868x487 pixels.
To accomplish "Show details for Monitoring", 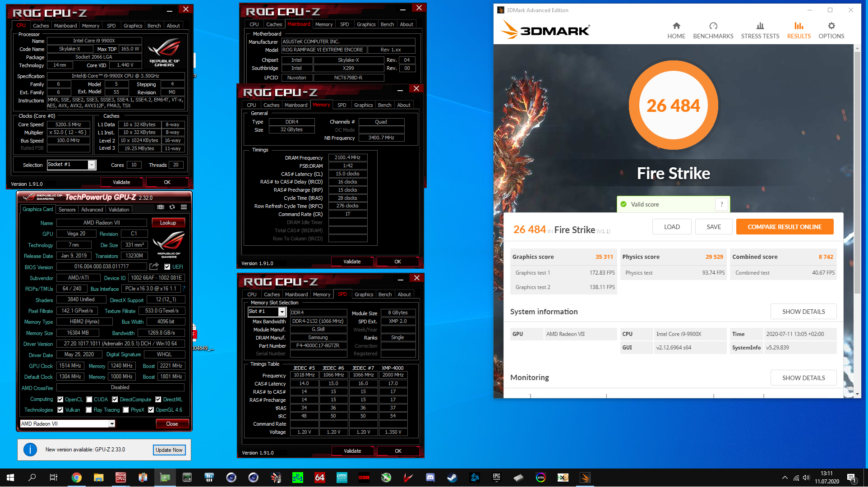I will coord(803,377).
